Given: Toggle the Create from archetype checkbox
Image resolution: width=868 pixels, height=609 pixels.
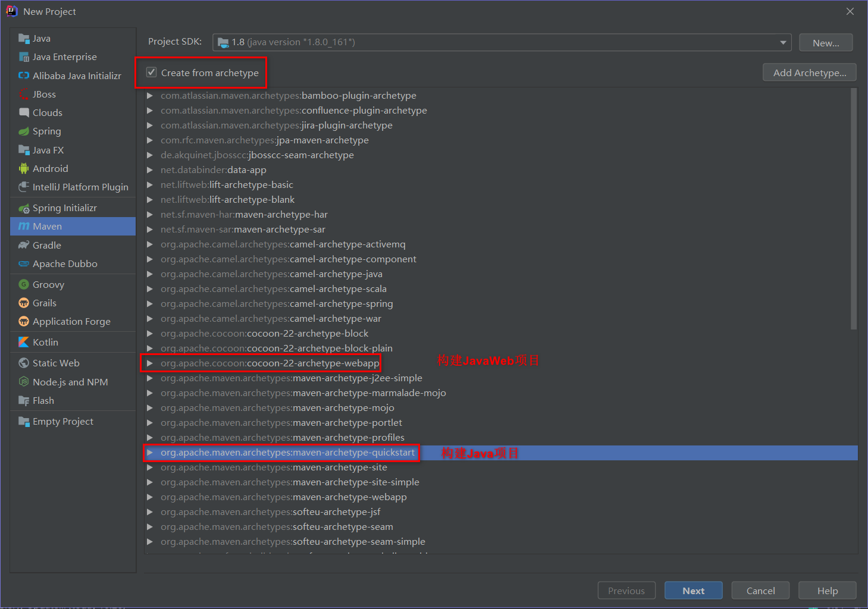Looking at the screenshot, I should (x=152, y=73).
